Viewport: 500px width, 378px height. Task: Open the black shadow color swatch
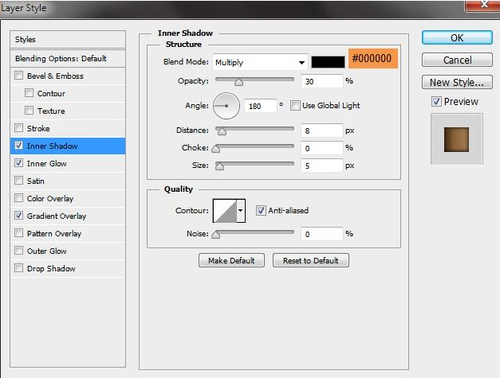tap(328, 62)
